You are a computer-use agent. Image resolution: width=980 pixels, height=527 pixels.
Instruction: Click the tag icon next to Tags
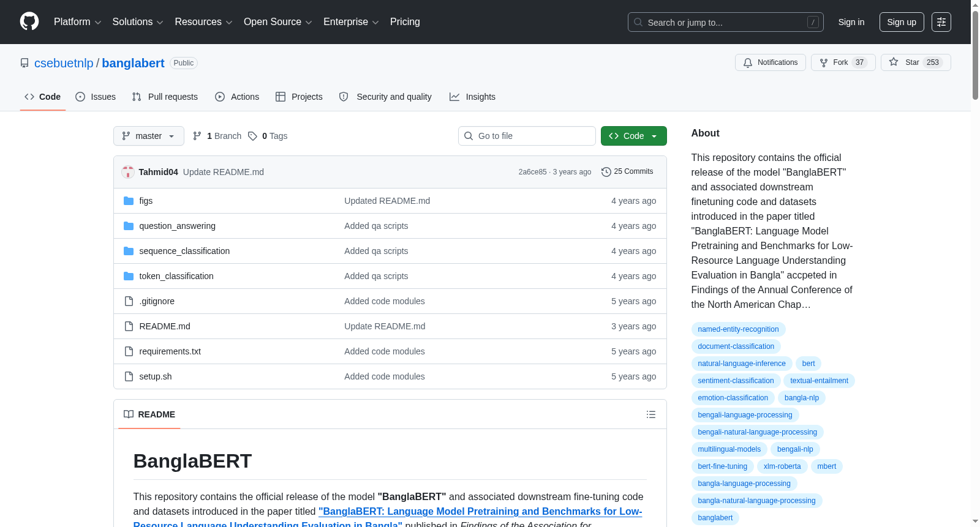tap(252, 136)
